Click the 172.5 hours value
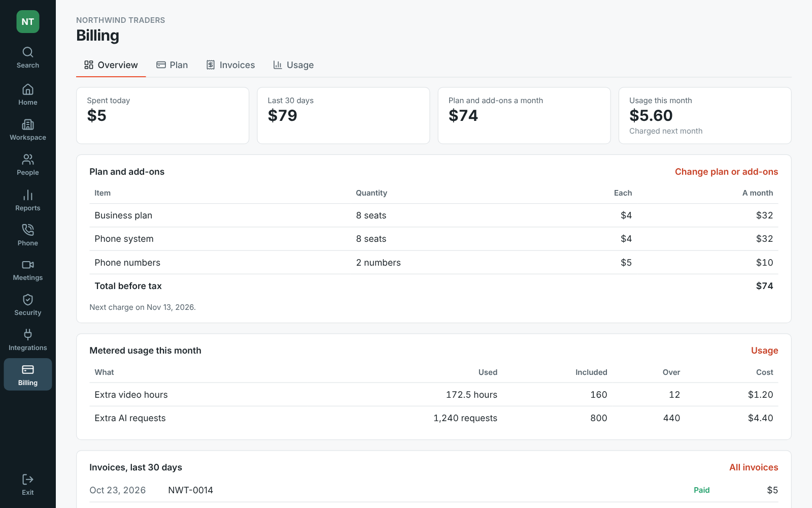This screenshot has width=812, height=508. (471, 395)
